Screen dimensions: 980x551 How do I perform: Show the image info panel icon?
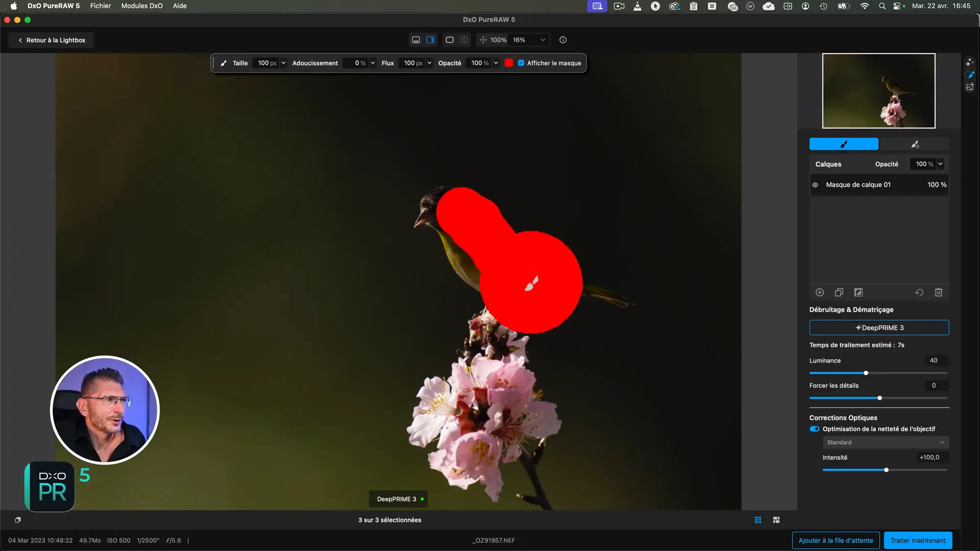[x=563, y=40]
